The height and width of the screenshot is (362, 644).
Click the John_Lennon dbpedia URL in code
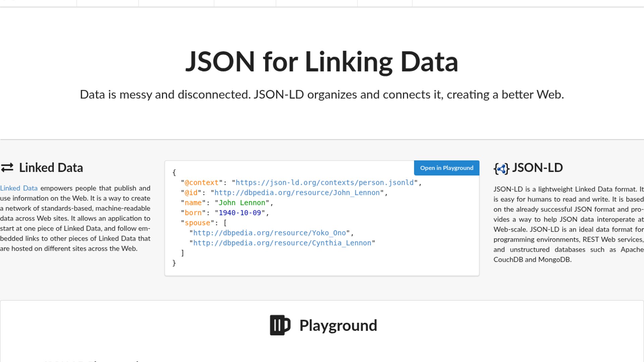(297, 193)
